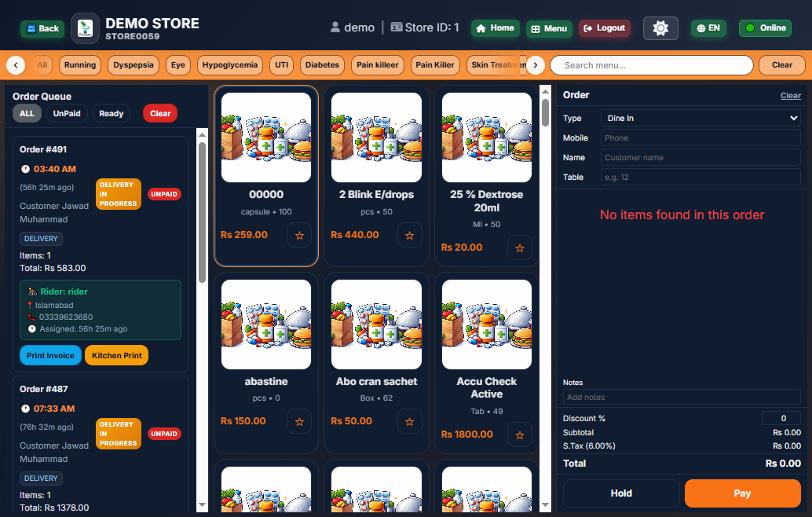Add Accu Check Active product thumbnail
The height and width of the screenshot is (517, 812).
[x=487, y=324]
